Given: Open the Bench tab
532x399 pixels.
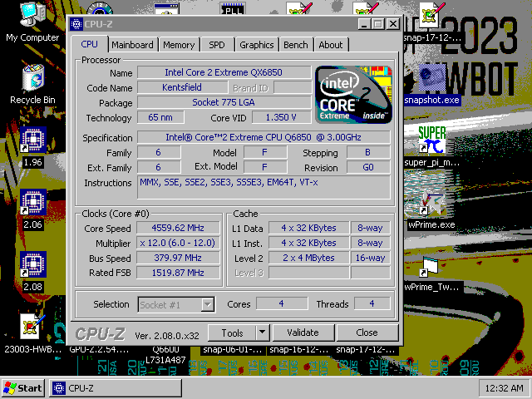Looking at the screenshot, I should pos(296,45).
